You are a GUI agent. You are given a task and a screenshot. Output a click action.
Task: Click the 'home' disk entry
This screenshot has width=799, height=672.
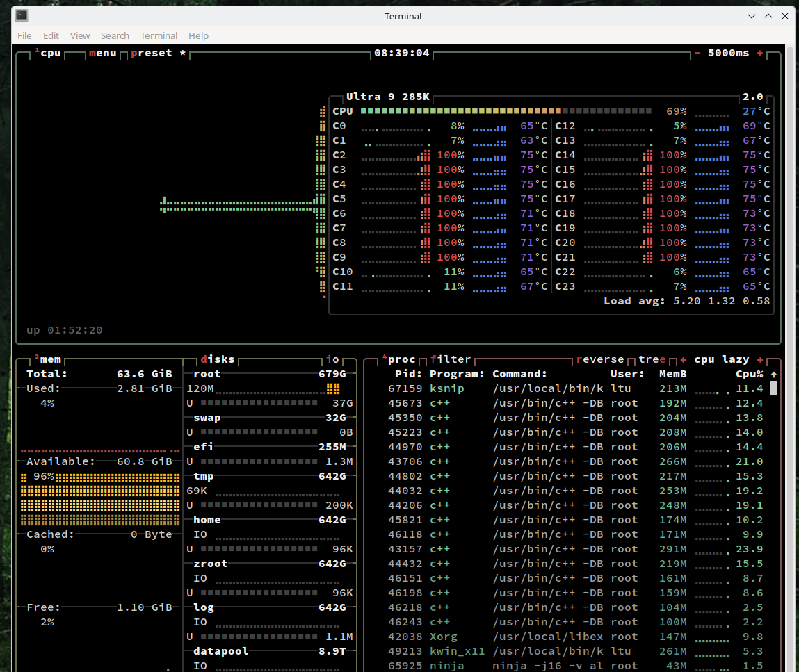207,521
